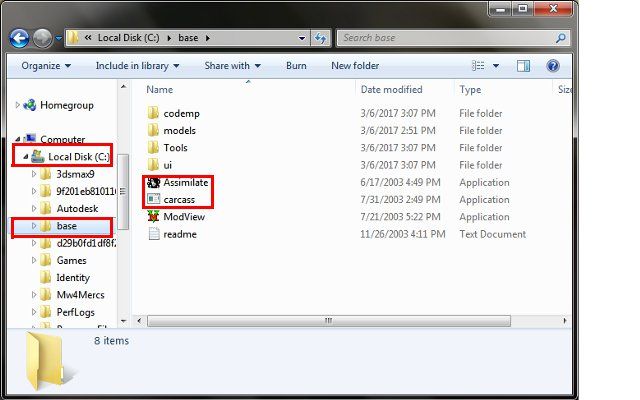Expand the base folder node
This screenshot has height=400, width=640.
[x=34, y=226]
